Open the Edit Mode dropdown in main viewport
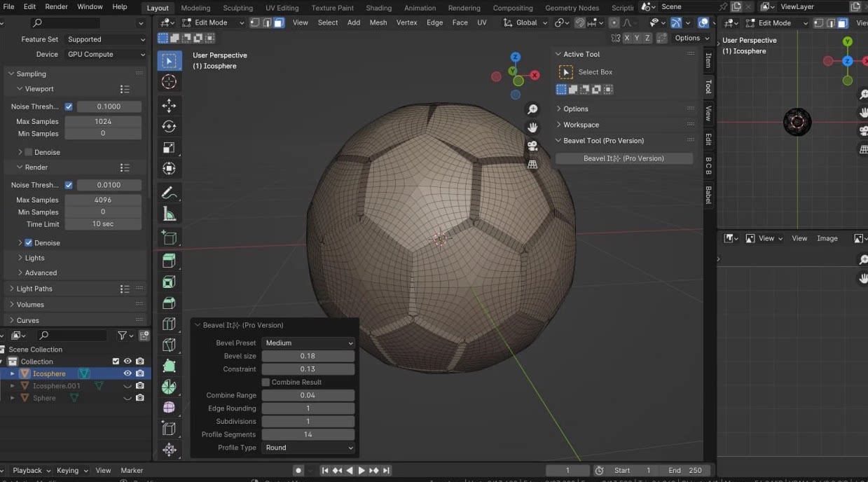Screen dimensions: 868x482 (214, 22)
